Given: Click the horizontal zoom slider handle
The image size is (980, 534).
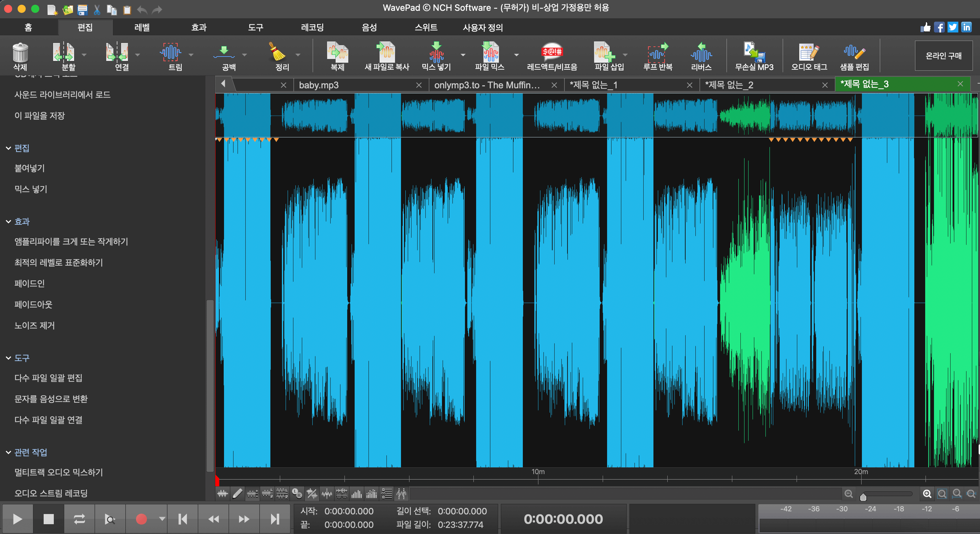Looking at the screenshot, I should pos(863,497).
